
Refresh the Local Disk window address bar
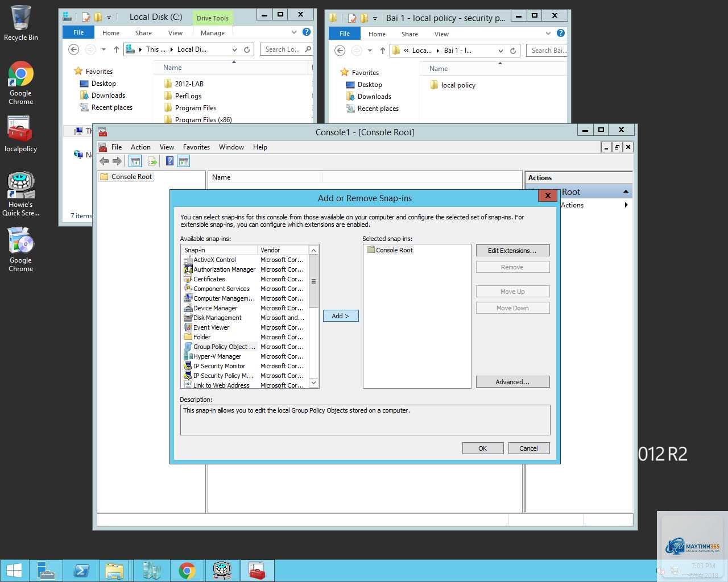pyautogui.click(x=247, y=49)
